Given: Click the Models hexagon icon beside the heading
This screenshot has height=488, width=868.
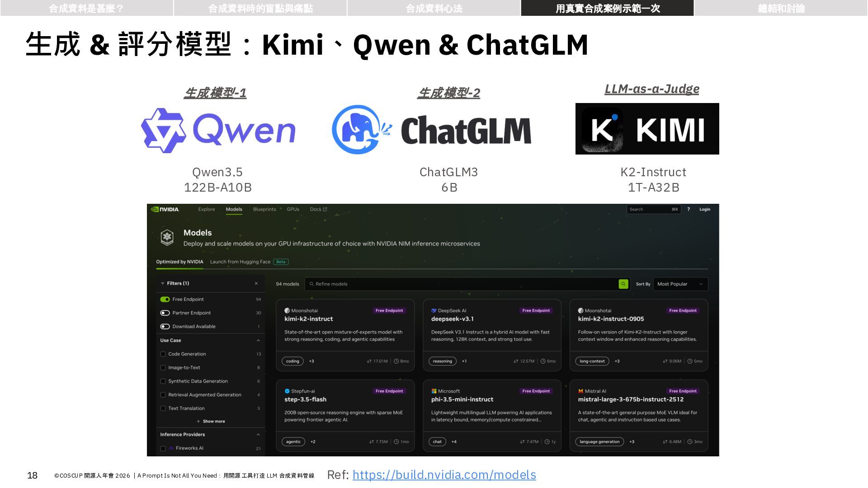Looking at the screenshot, I should [167, 237].
